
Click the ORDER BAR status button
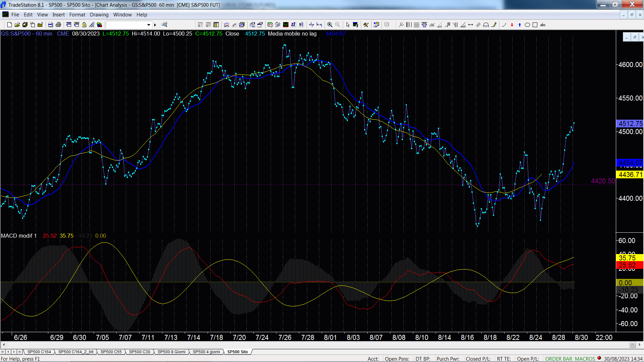click(558, 359)
